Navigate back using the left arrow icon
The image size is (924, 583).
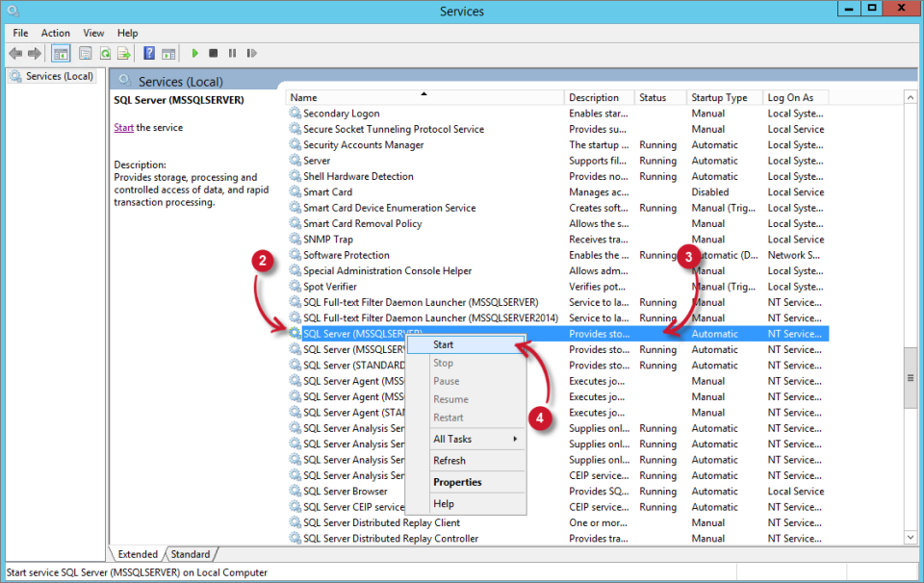pos(15,53)
